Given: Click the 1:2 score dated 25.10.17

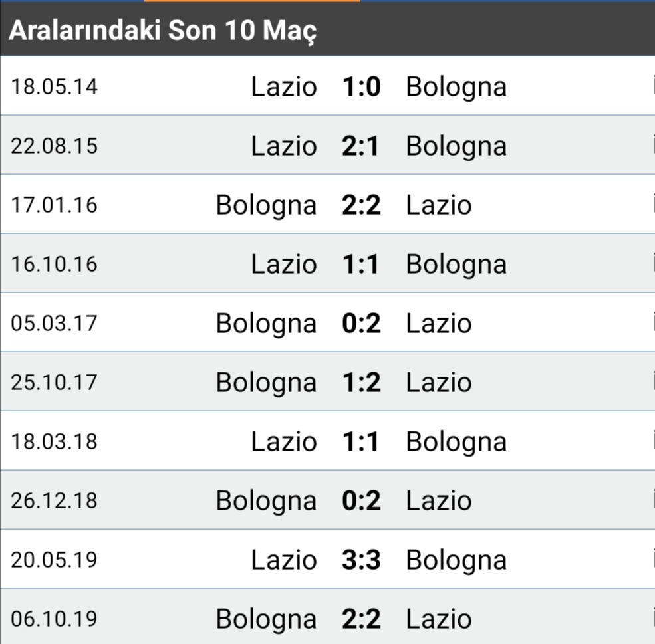Looking at the screenshot, I should (x=361, y=382).
